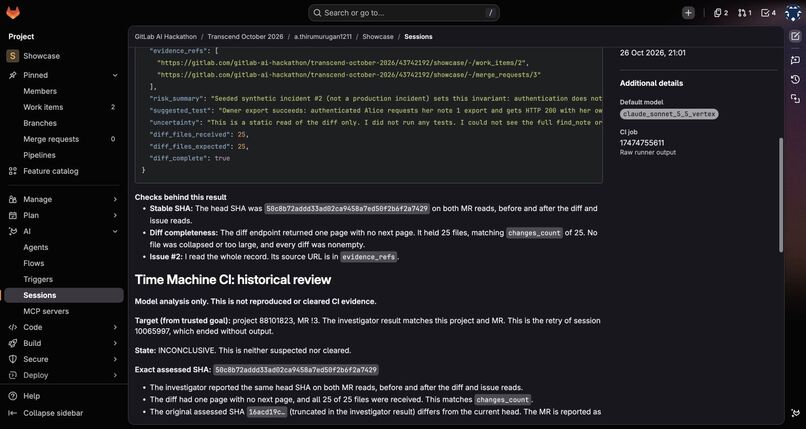Click the sessions copy icon in right rail
The image size is (806, 429).
coord(795,98)
